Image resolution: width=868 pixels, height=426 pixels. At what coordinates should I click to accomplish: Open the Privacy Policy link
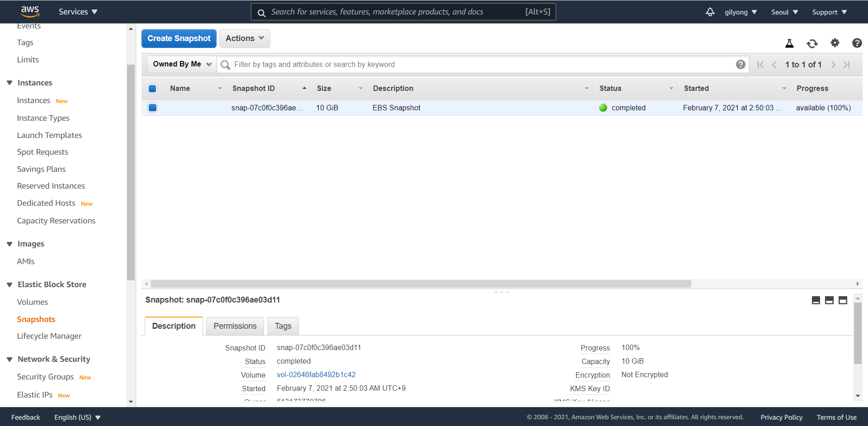click(781, 417)
